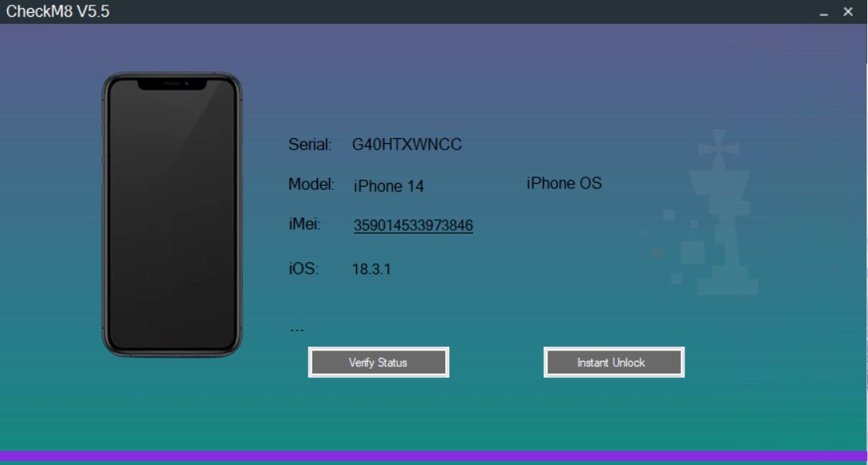Open the underlined IMEI number 359014533973846
This screenshot has width=868, height=465.
point(413,226)
